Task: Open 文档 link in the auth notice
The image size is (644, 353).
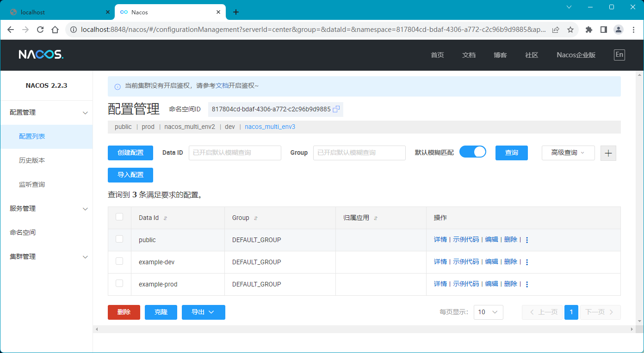Action: (222, 86)
